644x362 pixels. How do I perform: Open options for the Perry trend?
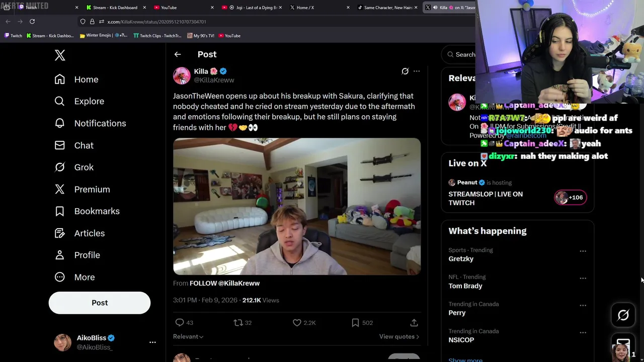click(x=583, y=305)
